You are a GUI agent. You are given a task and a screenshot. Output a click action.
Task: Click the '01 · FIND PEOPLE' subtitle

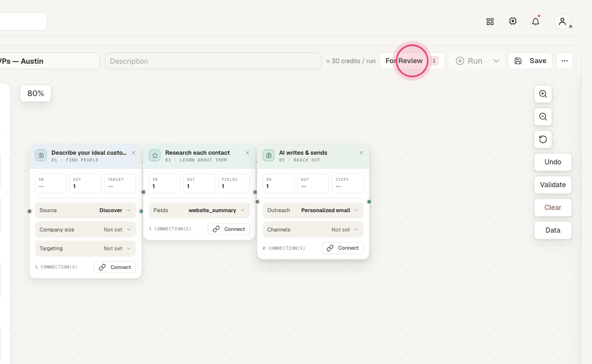point(75,160)
